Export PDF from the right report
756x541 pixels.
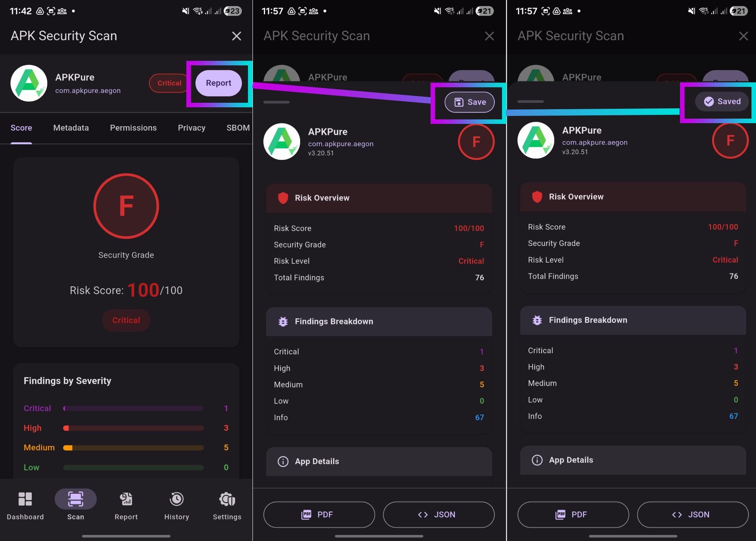pyautogui.click(x=573, y=515)
